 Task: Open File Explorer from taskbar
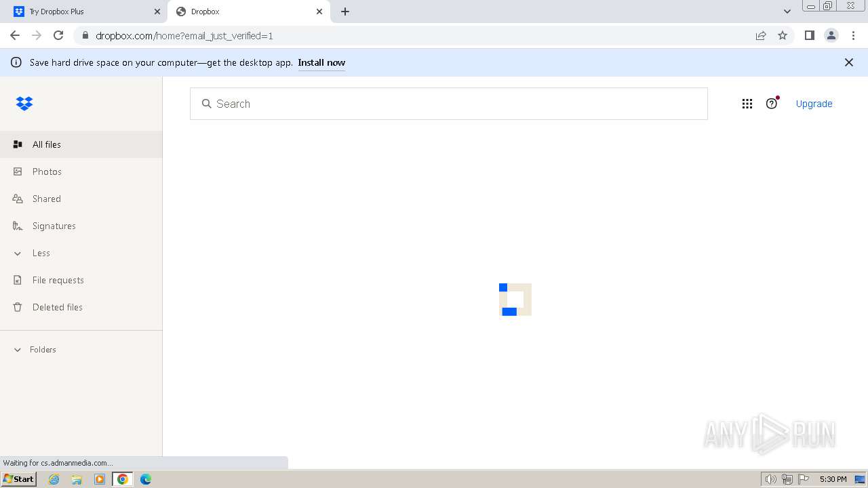pyautogui.click(x=77, y=479)
